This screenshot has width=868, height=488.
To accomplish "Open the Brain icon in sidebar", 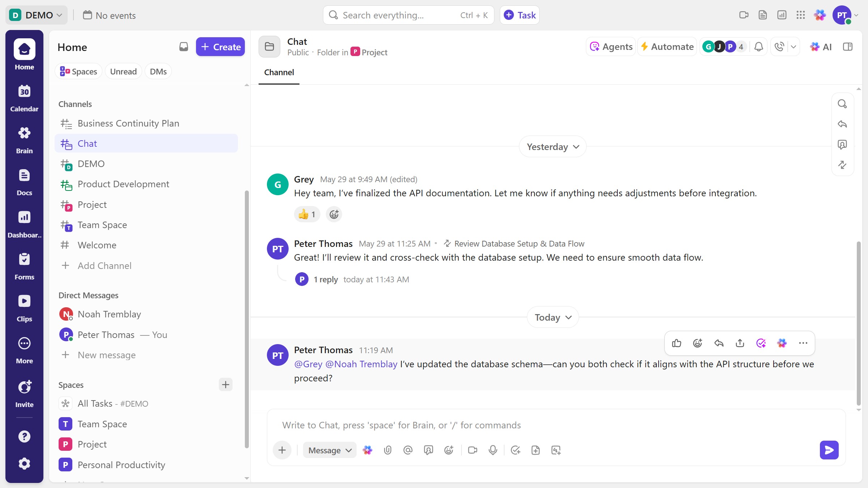I will tap(24, 139).
